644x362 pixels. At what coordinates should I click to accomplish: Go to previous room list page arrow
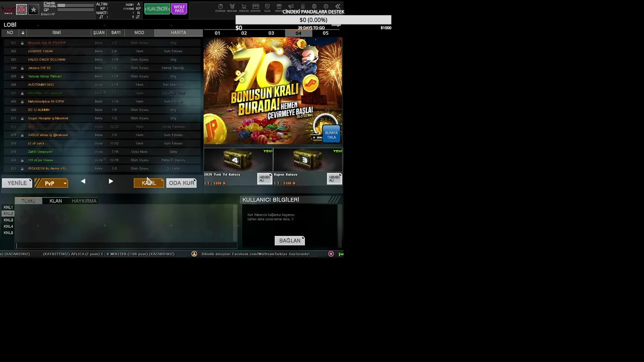coord(83,182)
